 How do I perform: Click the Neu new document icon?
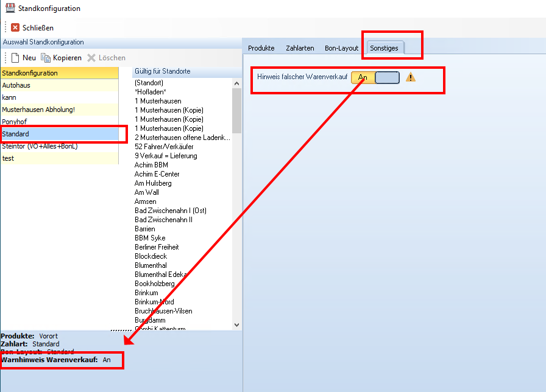[x=15, y=58]
